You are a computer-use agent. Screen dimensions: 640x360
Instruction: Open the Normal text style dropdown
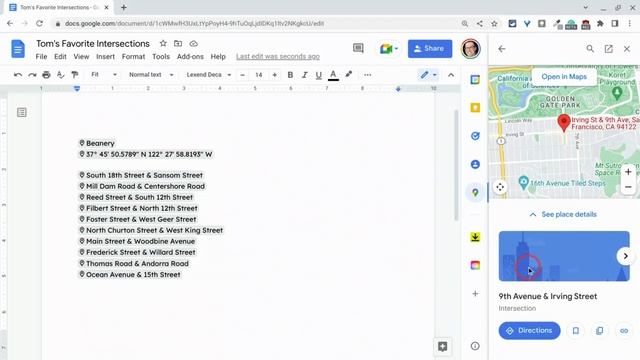[x=151, y=75]
